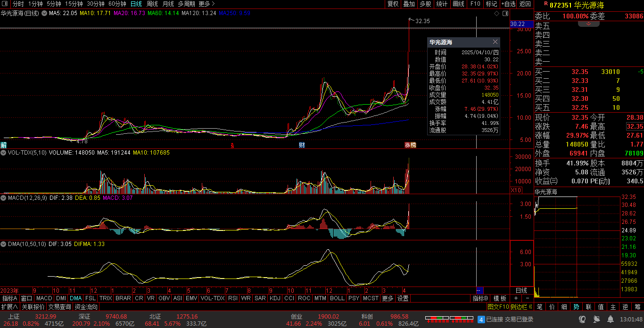Screen dimensions: 644x328
Task: Select the 势 tab in sidebar
Action: tap(576, 307)
